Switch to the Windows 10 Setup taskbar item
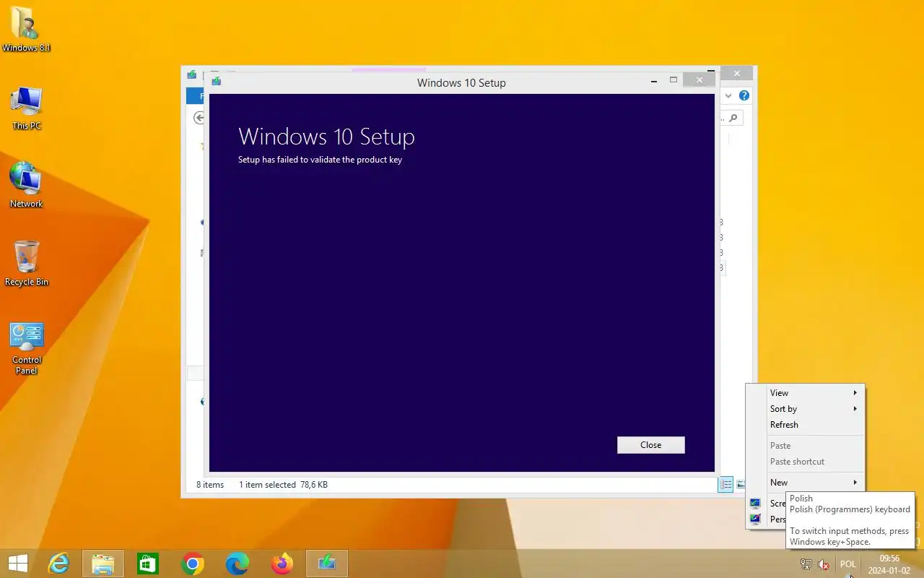The width and height of the screenshot is (924, 578). click(327, 564)
